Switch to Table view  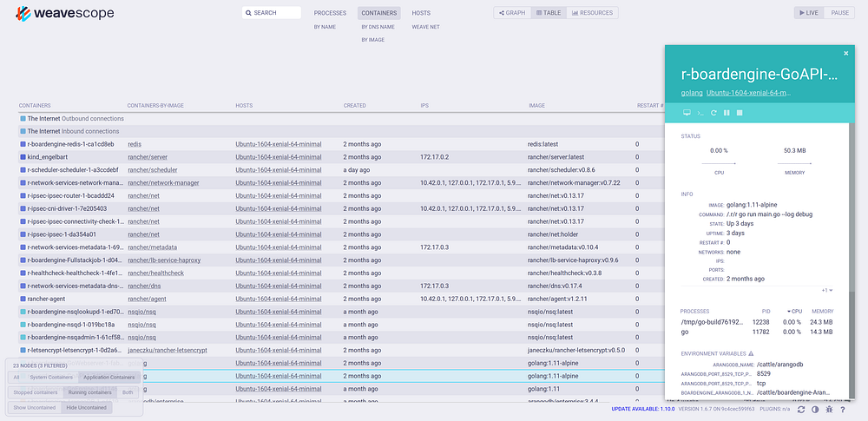click(549, 13)
